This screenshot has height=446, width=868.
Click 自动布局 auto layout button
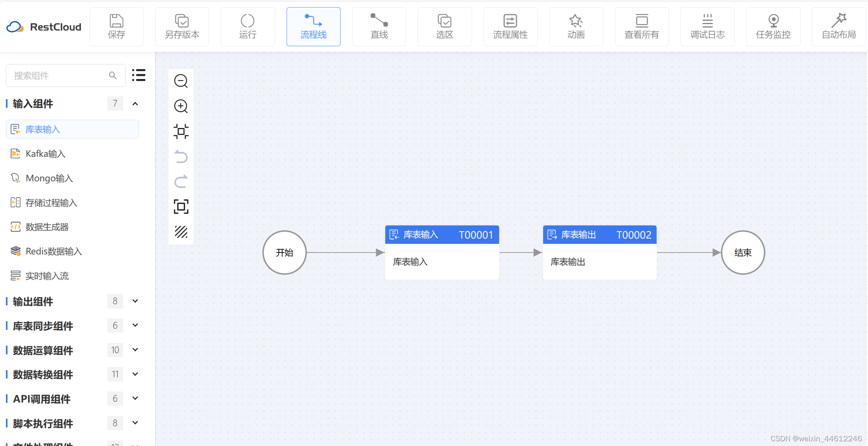(838, 26)
